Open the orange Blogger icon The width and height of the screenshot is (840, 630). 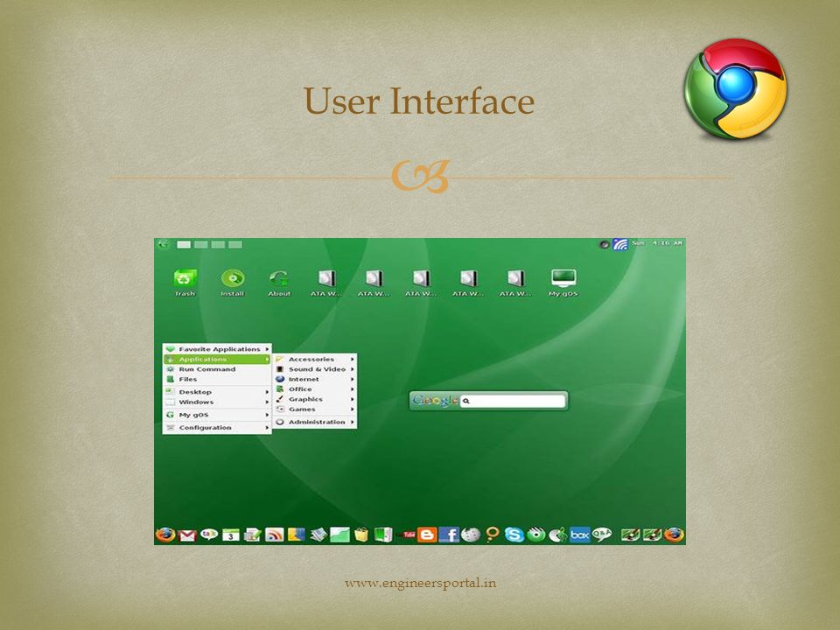click(427, 535)
